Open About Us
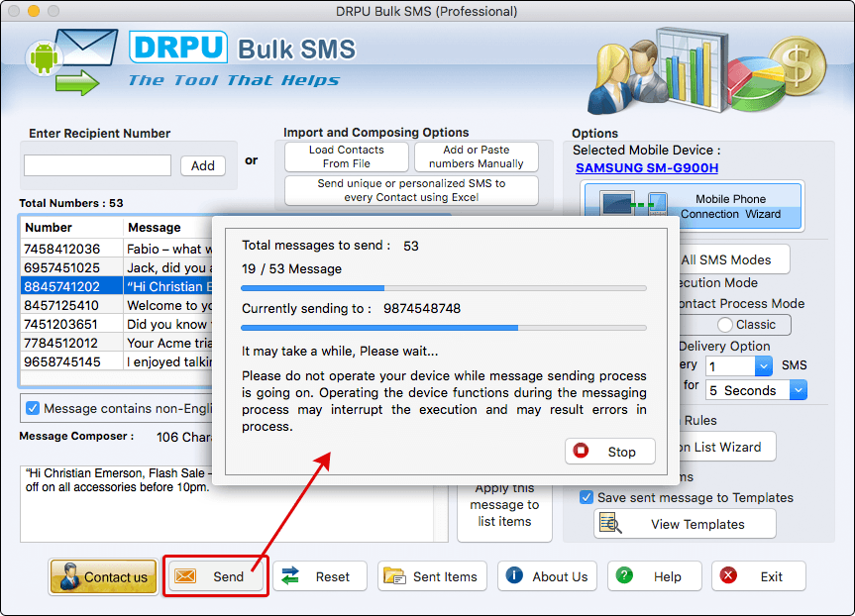The image size is (855, 616). pos(547,576)
